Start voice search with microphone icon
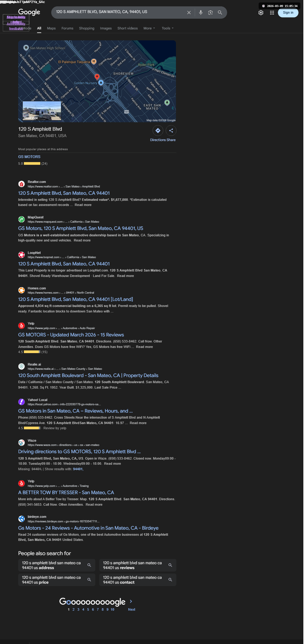Screen dimensions: 307x644 (201, 12)
